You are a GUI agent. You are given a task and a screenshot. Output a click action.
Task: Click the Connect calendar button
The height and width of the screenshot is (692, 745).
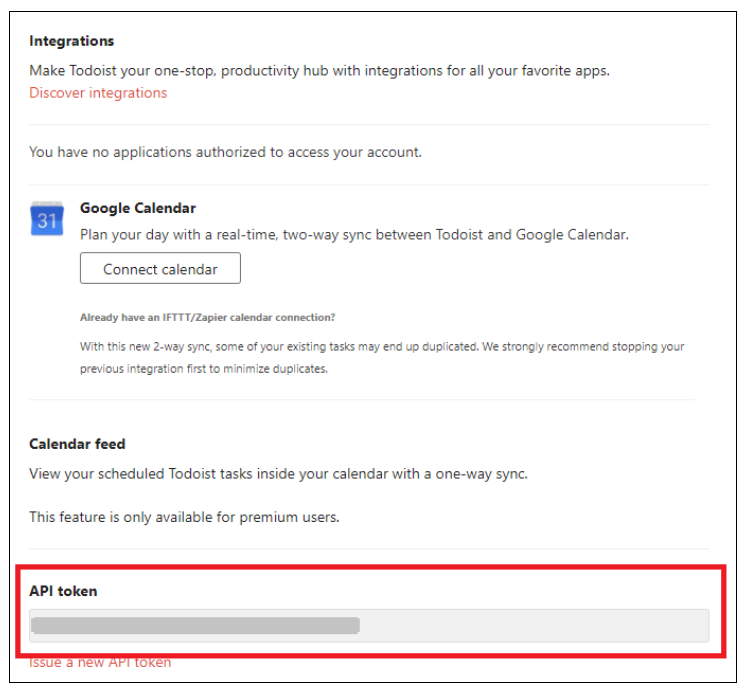click(x=160, y=269)
